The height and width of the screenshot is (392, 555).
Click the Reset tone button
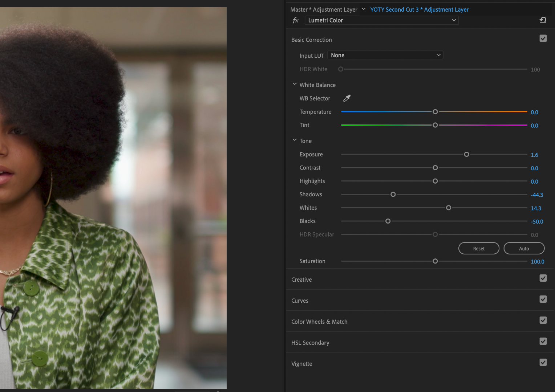pos(479,248)
